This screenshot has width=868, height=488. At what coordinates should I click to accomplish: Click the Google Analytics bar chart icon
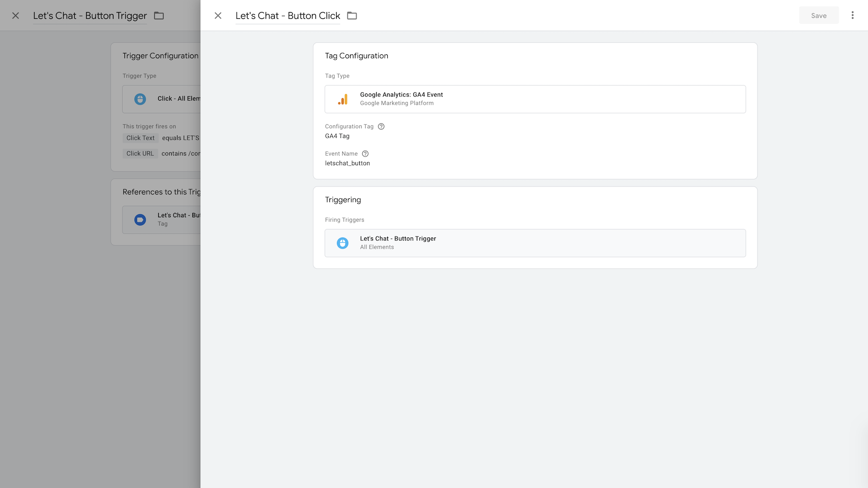click(x=343, y=99)
